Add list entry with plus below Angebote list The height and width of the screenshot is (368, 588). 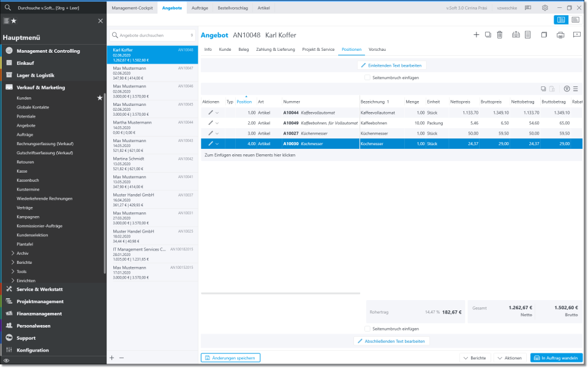[x=111, y=358]
